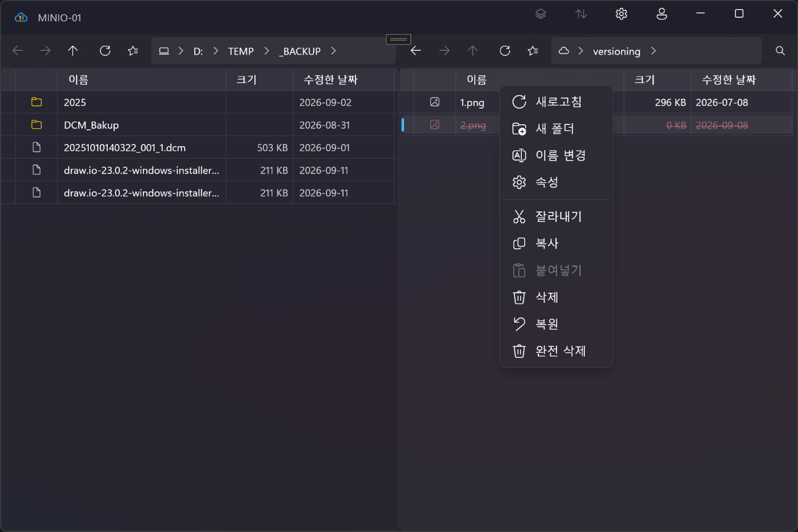Open search in right pane

pos(780,51)
